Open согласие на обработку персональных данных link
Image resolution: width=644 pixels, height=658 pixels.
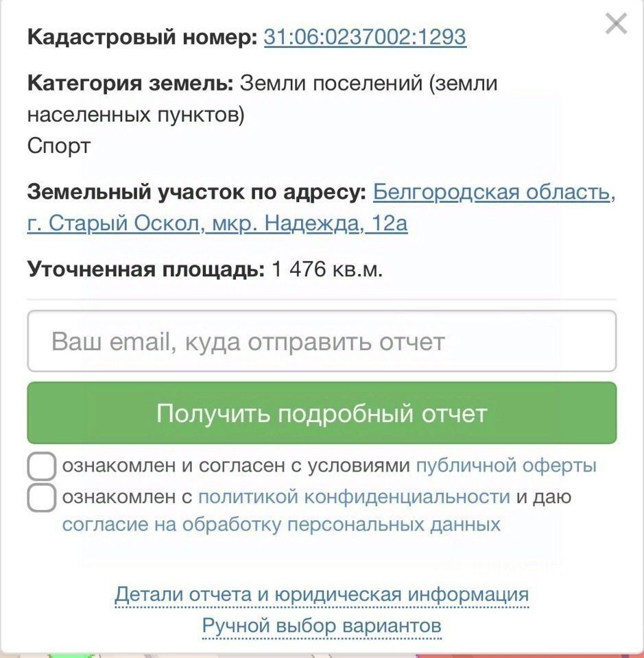coord(281,524)
